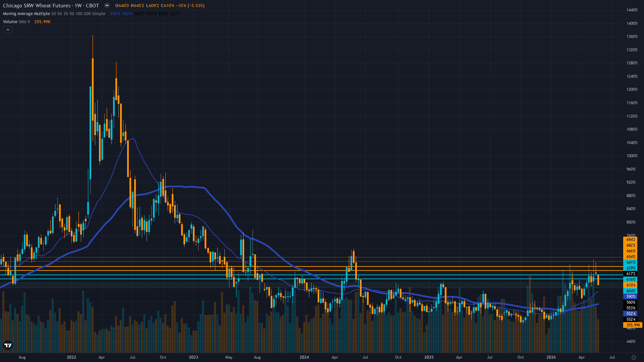Click the 617'1 value in the legend

[175, 14]
